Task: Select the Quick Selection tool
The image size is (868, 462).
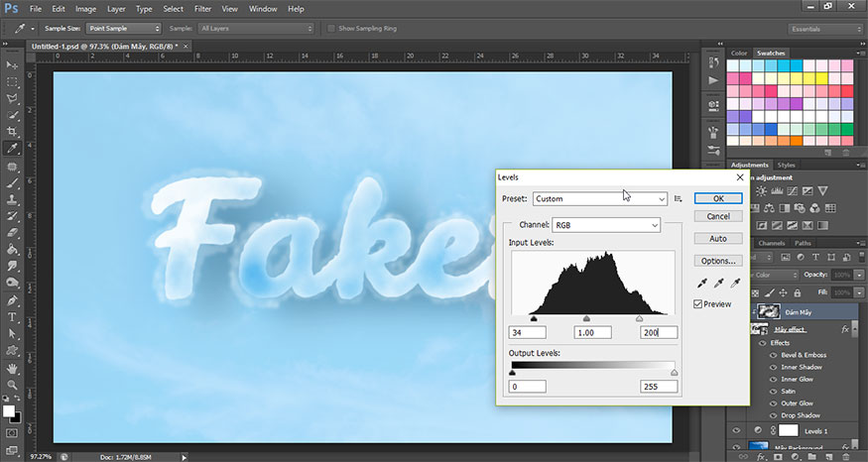Action: pos(12,115)
